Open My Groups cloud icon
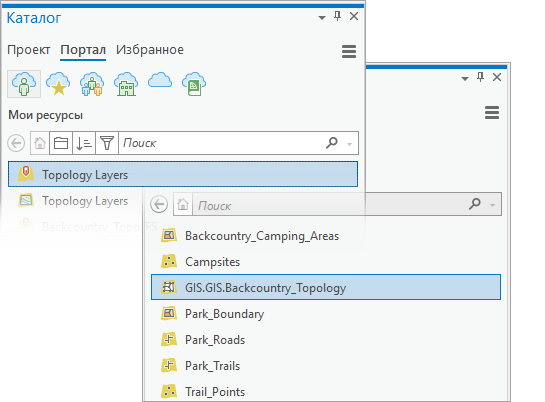 92,84
